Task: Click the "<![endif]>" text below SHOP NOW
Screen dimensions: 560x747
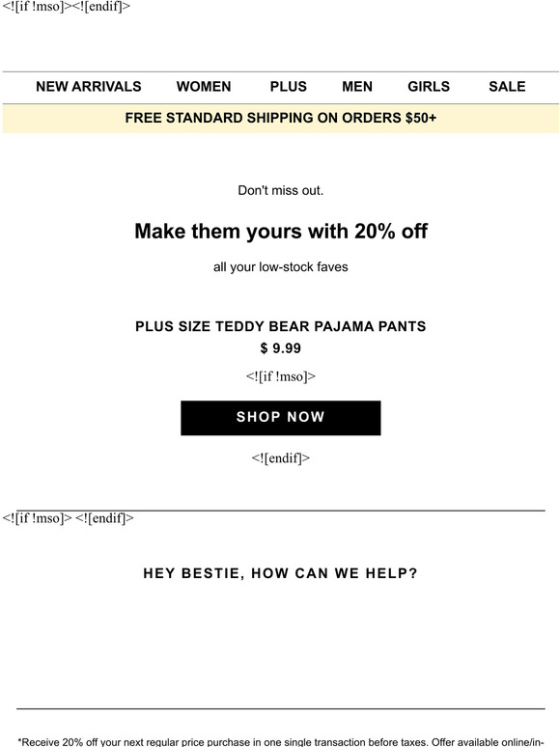Action: tap(281, 458)
